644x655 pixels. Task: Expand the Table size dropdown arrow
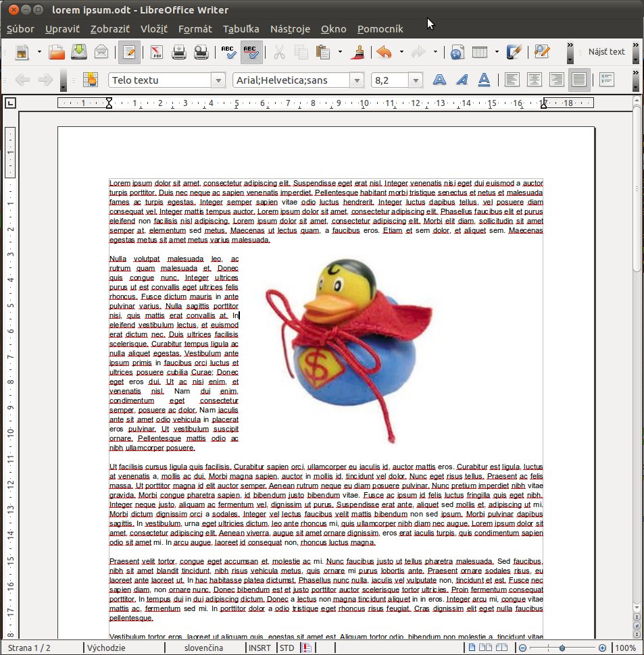click(497, 52)
